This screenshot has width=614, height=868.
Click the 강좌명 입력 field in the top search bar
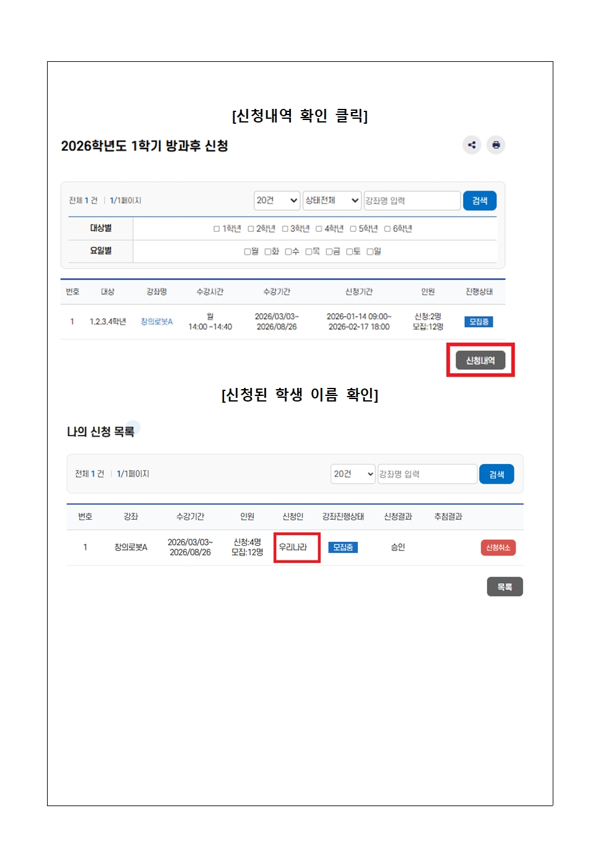pos(412,200)
